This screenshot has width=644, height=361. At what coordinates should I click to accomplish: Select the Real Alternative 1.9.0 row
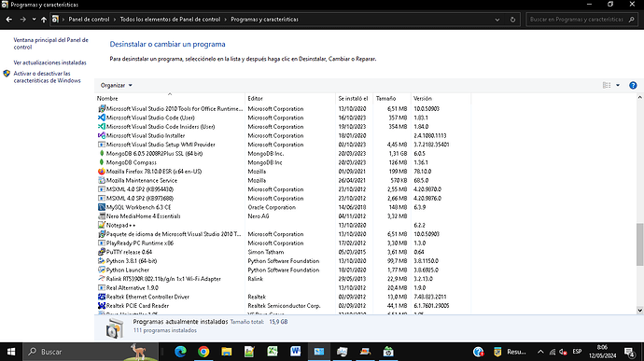click(x=284, y=287)
